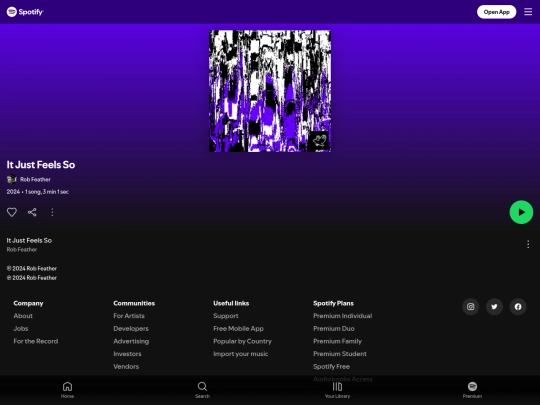
Task: Open Popular by Country link
Action: click(x=242, y=341)
